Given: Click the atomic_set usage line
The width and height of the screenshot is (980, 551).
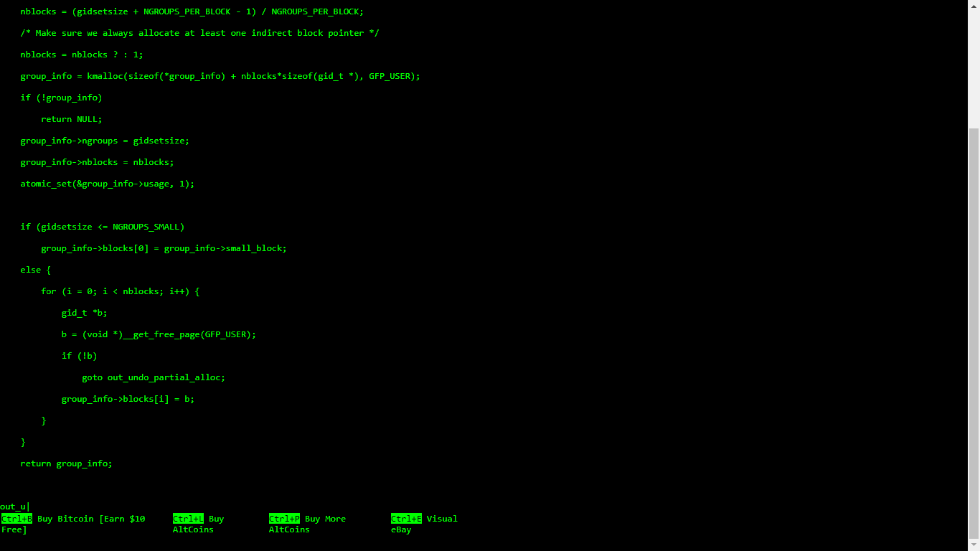Looking at the screenshot, I should [106, 183].
